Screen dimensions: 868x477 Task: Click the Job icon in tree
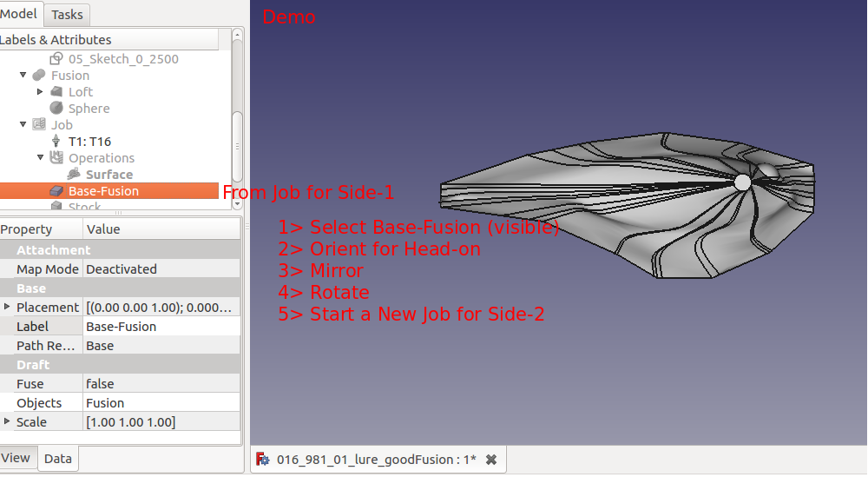pyautogui.click(x=39, y=125)
